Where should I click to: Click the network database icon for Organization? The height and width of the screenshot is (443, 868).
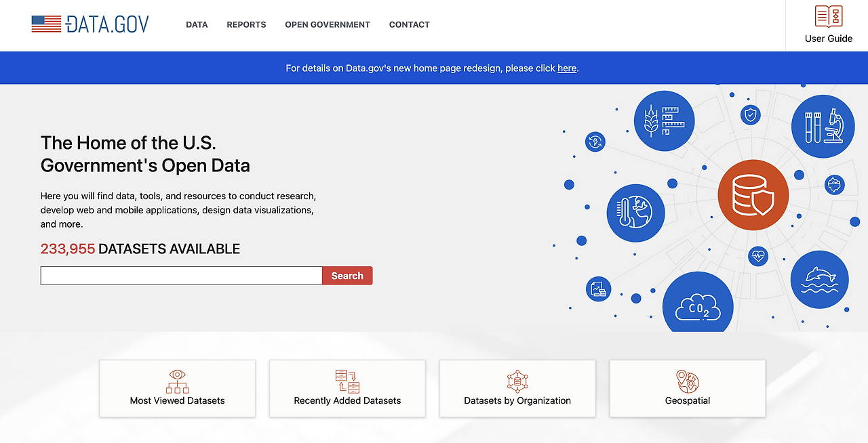517,381
